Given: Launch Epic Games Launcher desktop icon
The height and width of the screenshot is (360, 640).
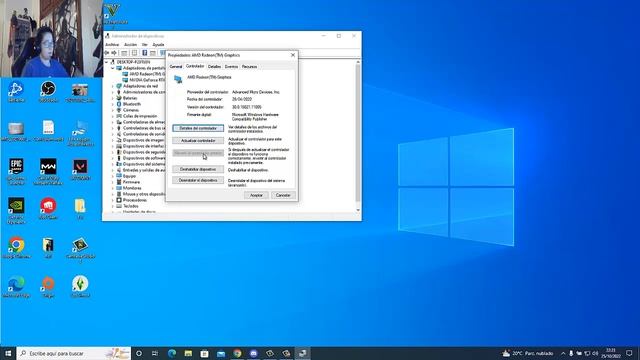Looking at the screenshot, I should pyautogui.click(x=16, y=171).
